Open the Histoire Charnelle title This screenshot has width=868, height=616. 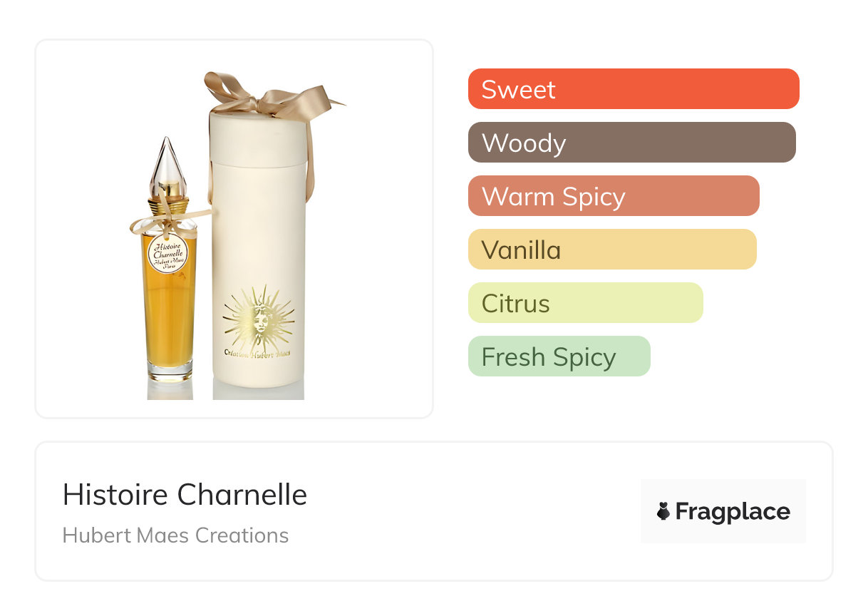pos(185,495)
